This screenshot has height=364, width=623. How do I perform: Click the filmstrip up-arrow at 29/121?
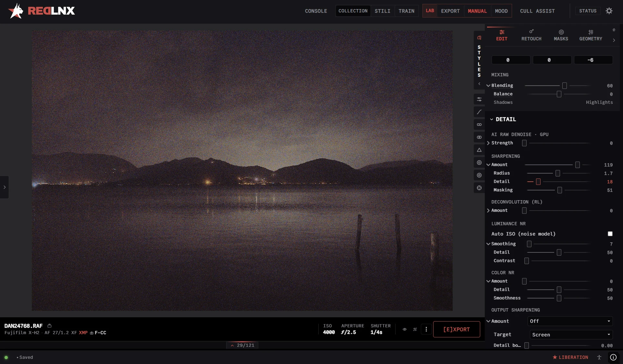(x=232, y=346)
